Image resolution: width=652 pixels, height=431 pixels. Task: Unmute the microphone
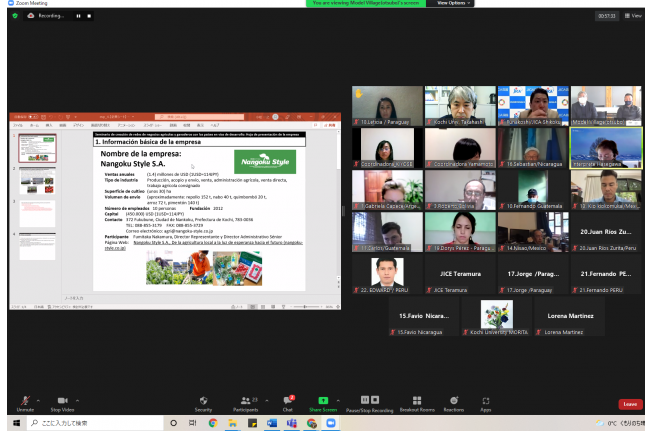25,402
